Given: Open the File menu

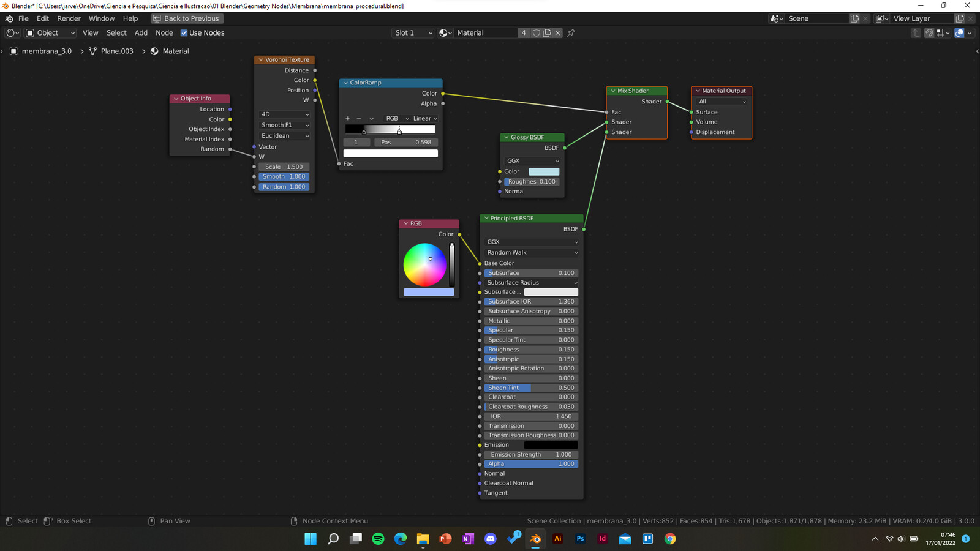Looking at the screenshot, I should tap(23, 18).
